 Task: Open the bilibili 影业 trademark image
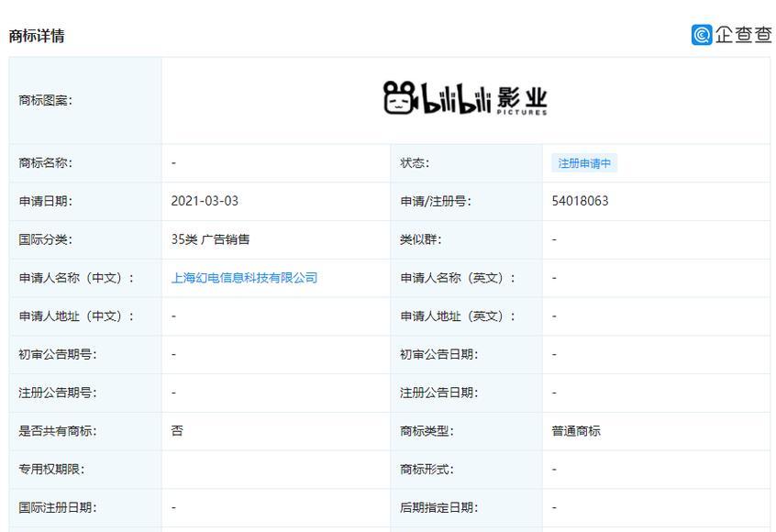(465, 98)
